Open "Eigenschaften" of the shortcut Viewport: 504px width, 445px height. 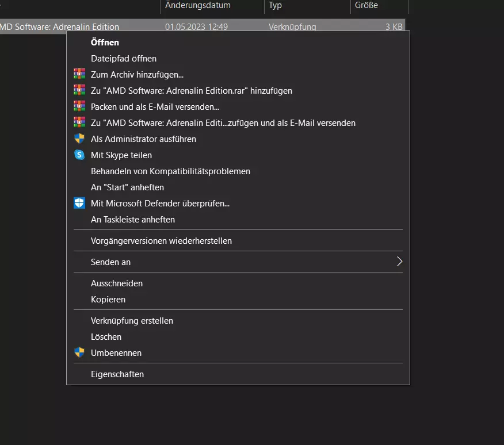tap(238, 374)
